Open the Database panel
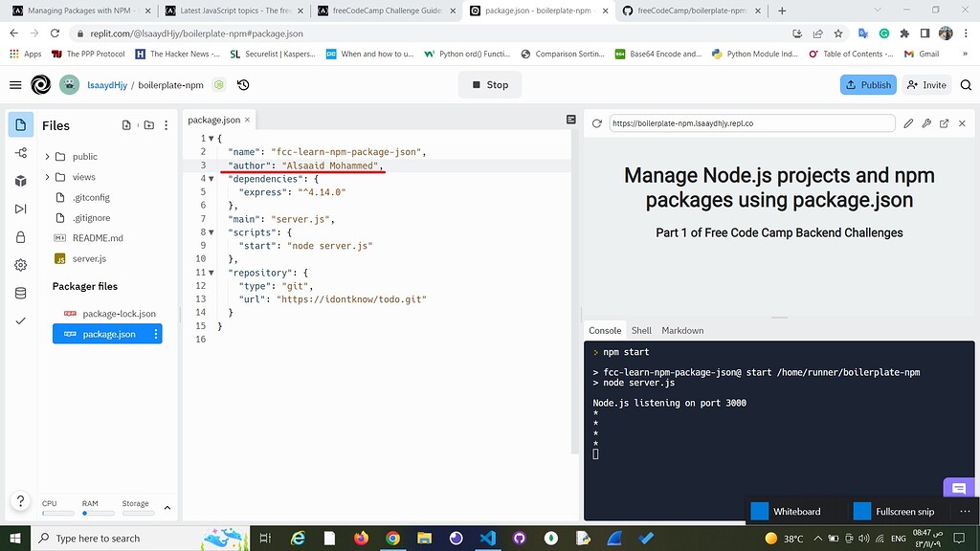This screenshot has height=551, width=980. 21,293
